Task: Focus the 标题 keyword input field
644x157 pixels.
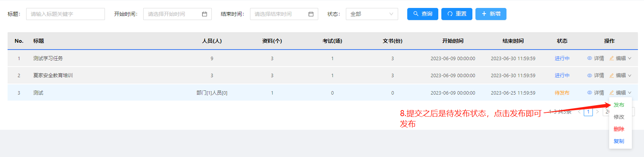Action: pos(65,14)
